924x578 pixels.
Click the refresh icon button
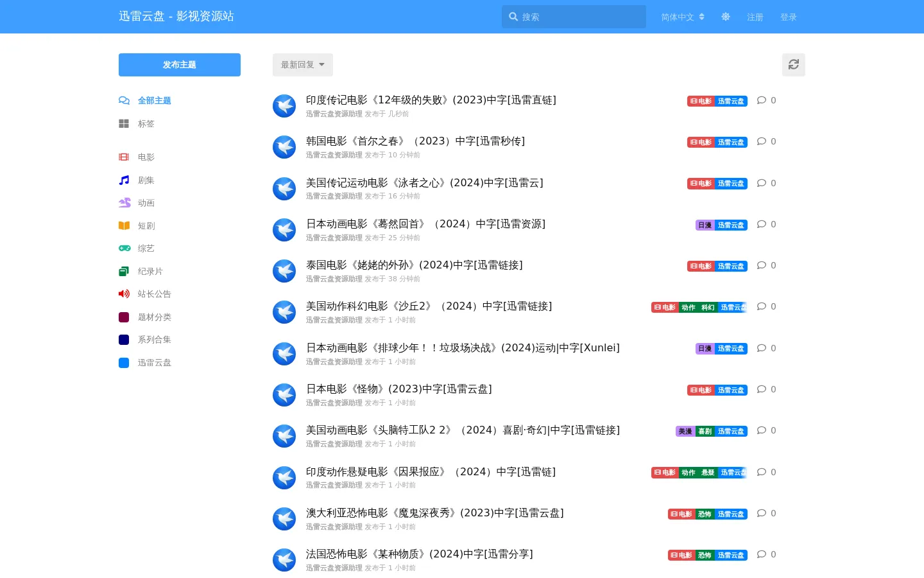pyautogui.click(x=794, y=65)
